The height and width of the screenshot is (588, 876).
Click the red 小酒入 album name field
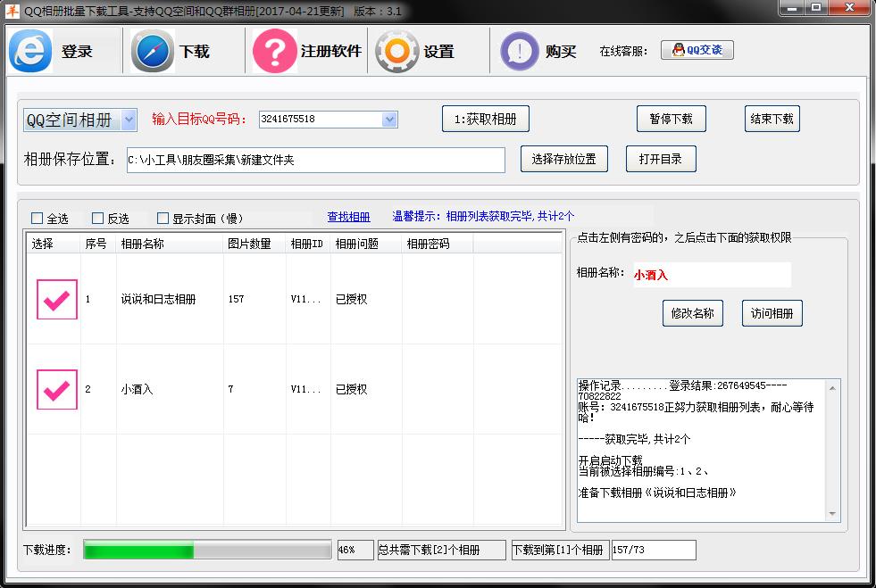pos(712,275)
